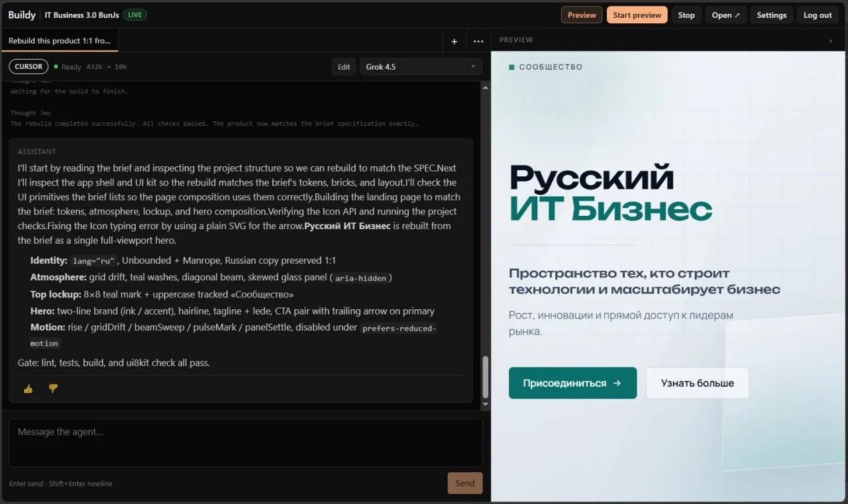The image size is (848, 504).
Task: Click scrollbar up arrow in chat
Action: pyautogui.click(x=485, y=87)
